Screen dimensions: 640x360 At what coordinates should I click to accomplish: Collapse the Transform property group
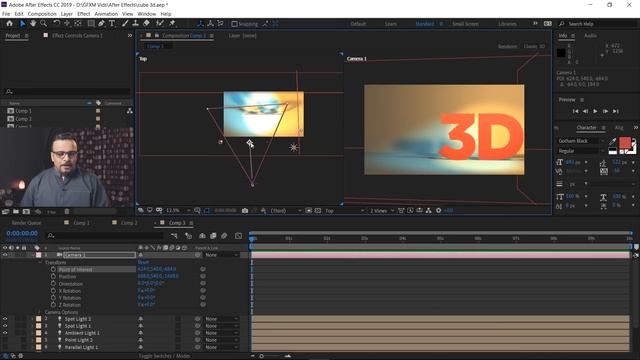pyautogui.click(x=40, y=262)
